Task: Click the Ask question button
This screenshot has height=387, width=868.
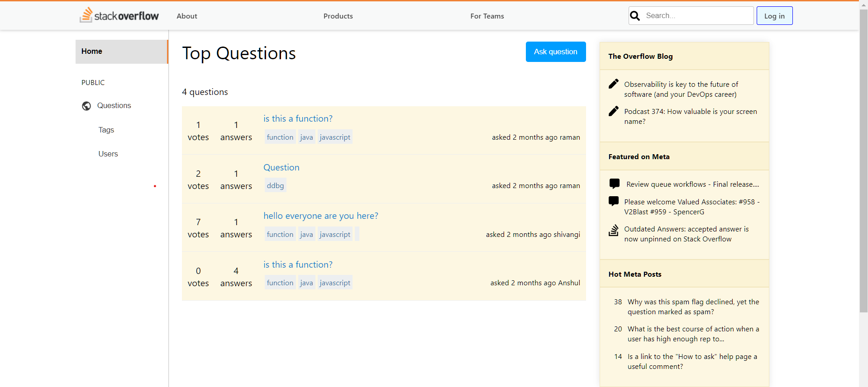Action: pos(556,52)
